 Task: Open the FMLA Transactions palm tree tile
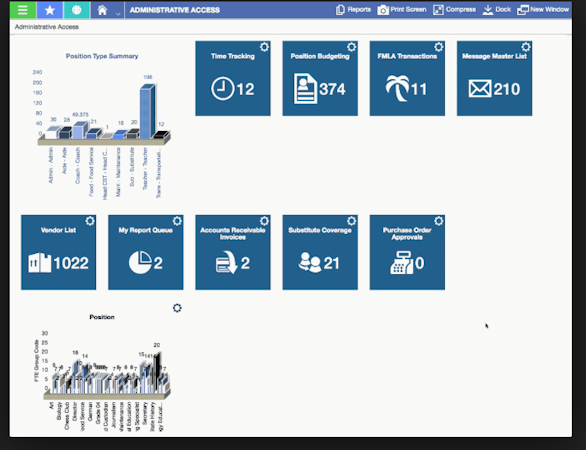[x=407, y=78]
